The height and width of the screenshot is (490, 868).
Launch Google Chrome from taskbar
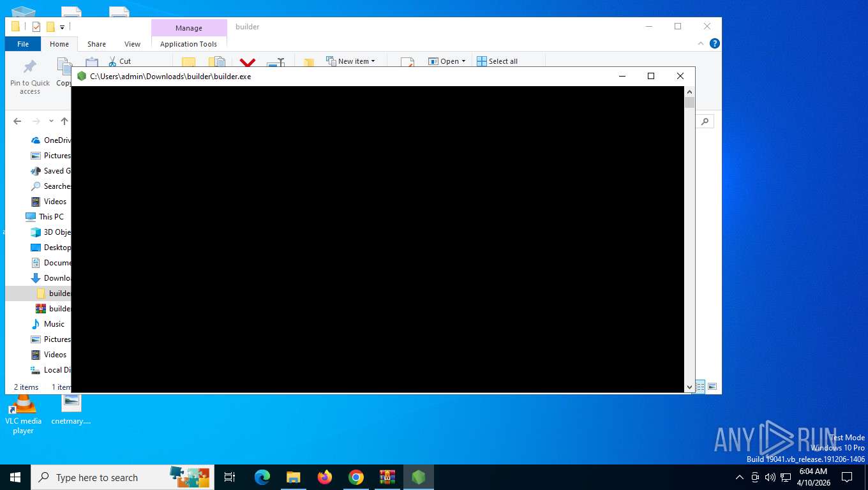(356, 477)
